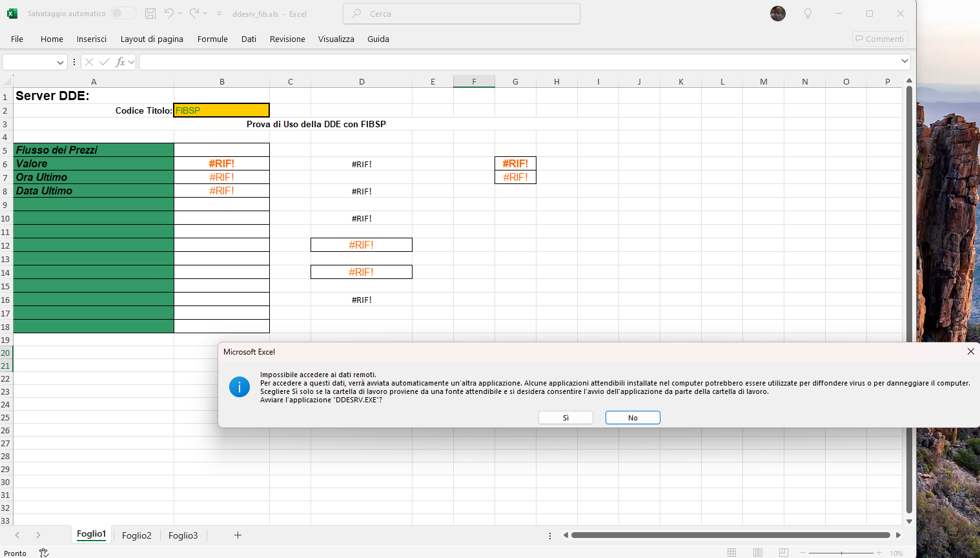Click the previous sheet navigation arrow
The width and height of the screenshot is (980, 558).
[17, 535]
